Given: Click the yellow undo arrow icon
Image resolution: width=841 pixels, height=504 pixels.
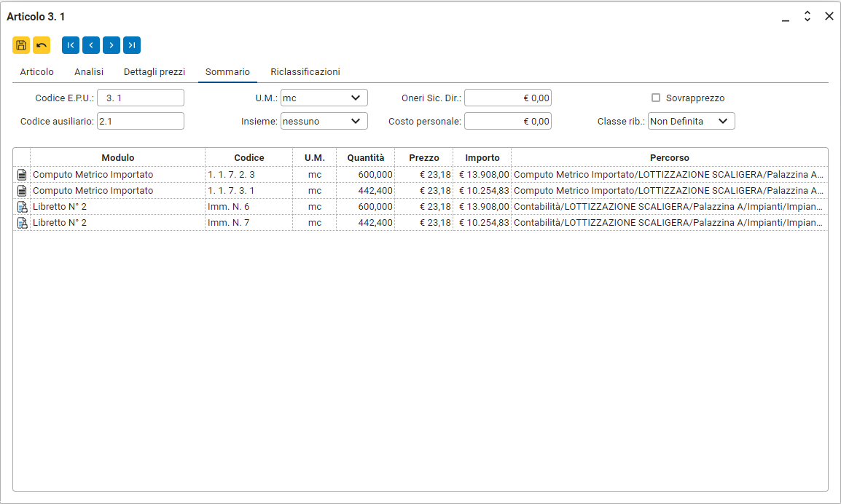Looking at the screenshot, I should click(42, 45).
